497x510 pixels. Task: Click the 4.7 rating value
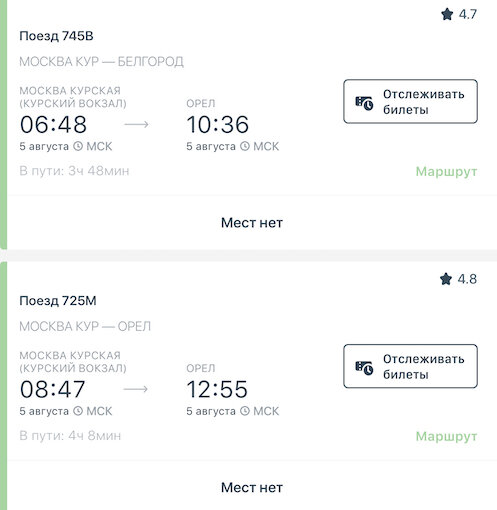tap(468, 14)
